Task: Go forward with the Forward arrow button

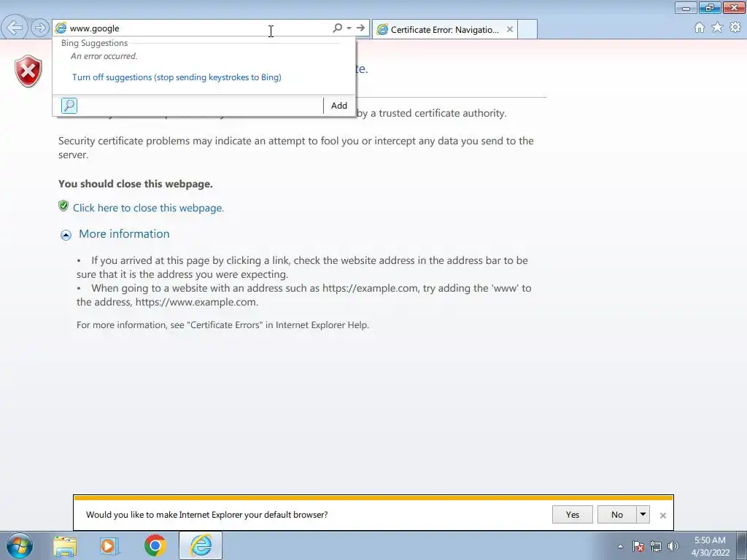Action: (x=40, y=28)
